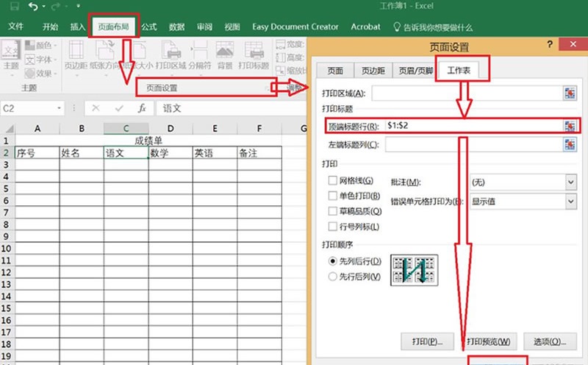Switch to the 插入 Insert tab
The width and height of the screenshot is (588, 365).
78,26
